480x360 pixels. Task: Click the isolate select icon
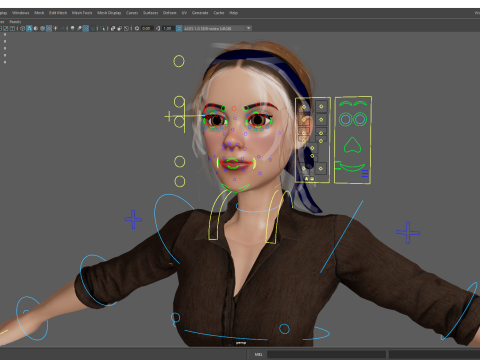point(102,28)
